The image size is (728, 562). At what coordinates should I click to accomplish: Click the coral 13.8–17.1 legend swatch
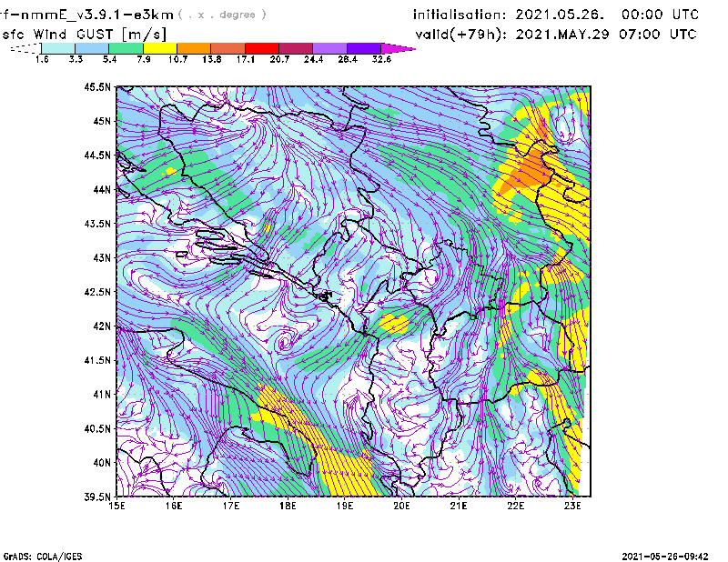click(x=228, y=48)
